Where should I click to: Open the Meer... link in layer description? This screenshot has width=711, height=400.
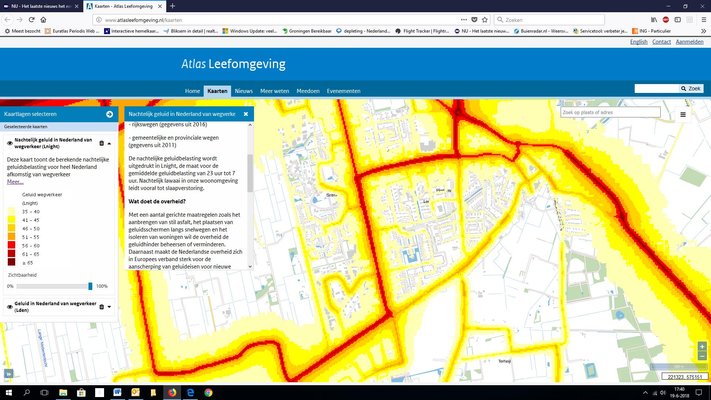point(15,182)
